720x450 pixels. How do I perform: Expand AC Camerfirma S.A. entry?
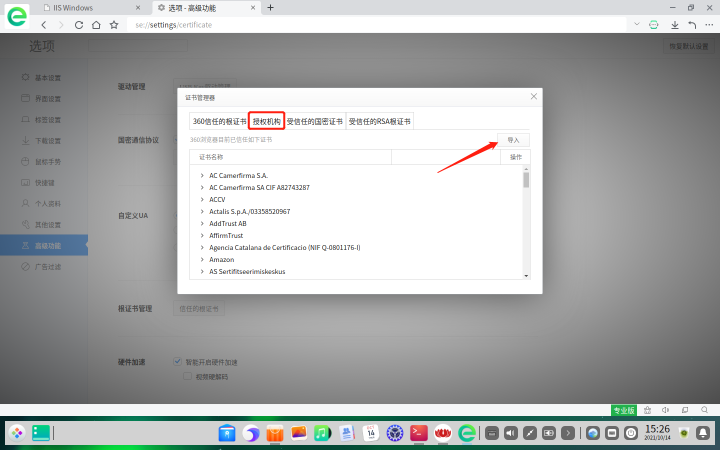point(202,175)
